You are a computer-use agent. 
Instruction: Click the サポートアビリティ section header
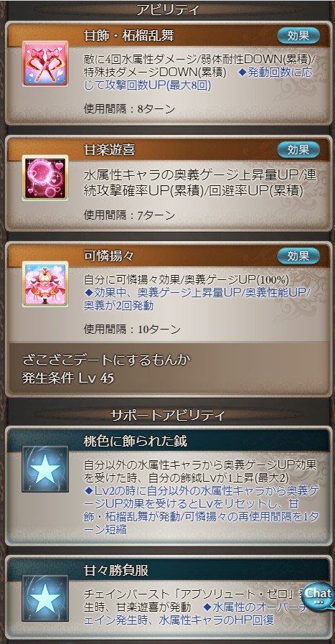click(168, 415)
